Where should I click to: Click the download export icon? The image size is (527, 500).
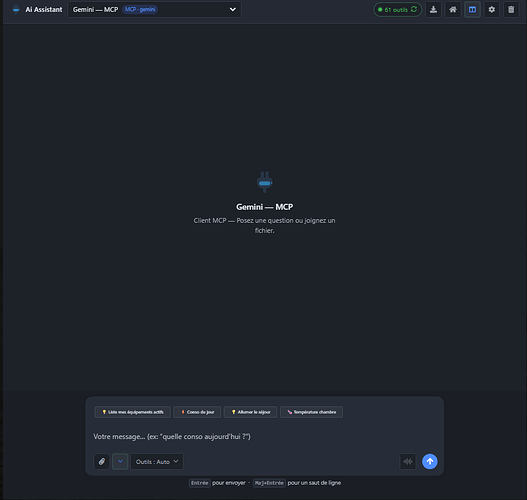(x=434, y=9)
